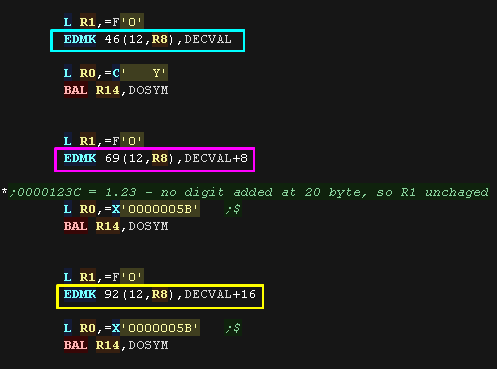Click the first BAL R14,DOSYM line
This screenshot has height=369, width=497.
tap(116, 91)
